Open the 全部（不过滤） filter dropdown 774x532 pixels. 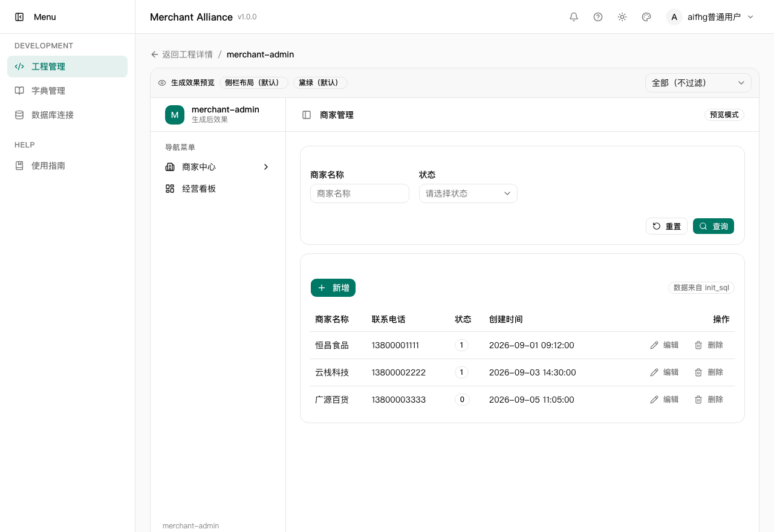(698, 83)
